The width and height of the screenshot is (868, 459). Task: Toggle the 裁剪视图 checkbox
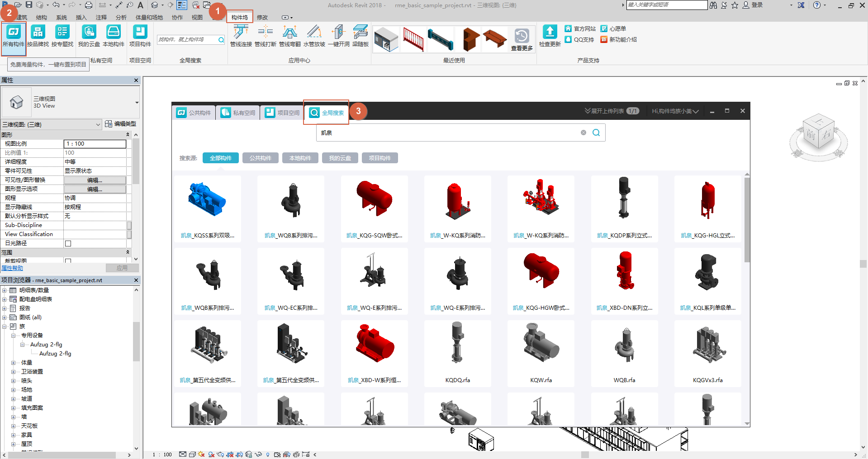[x=68, y=261]
